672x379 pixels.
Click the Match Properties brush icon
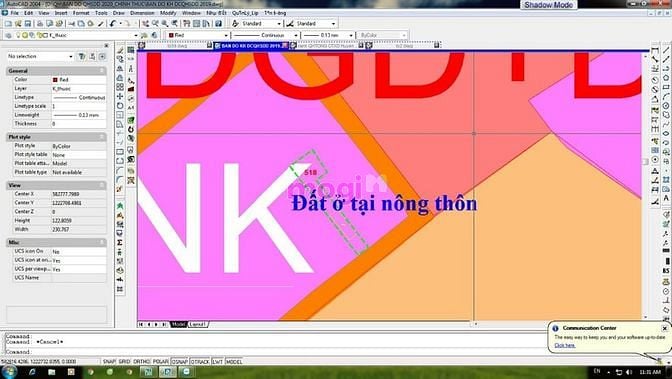click(x=100, y=24)
